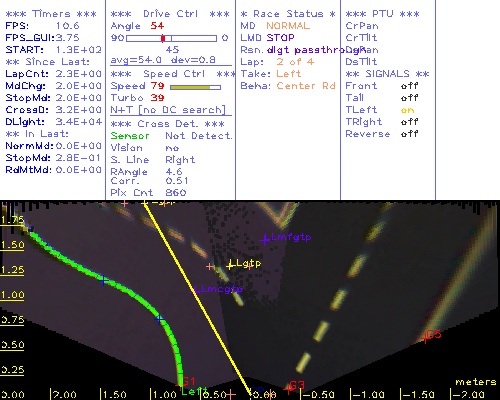Click the 'N+T [no DC search]' label
The width and height of the screenshot is (500, 400).
(x=168, y=110)
